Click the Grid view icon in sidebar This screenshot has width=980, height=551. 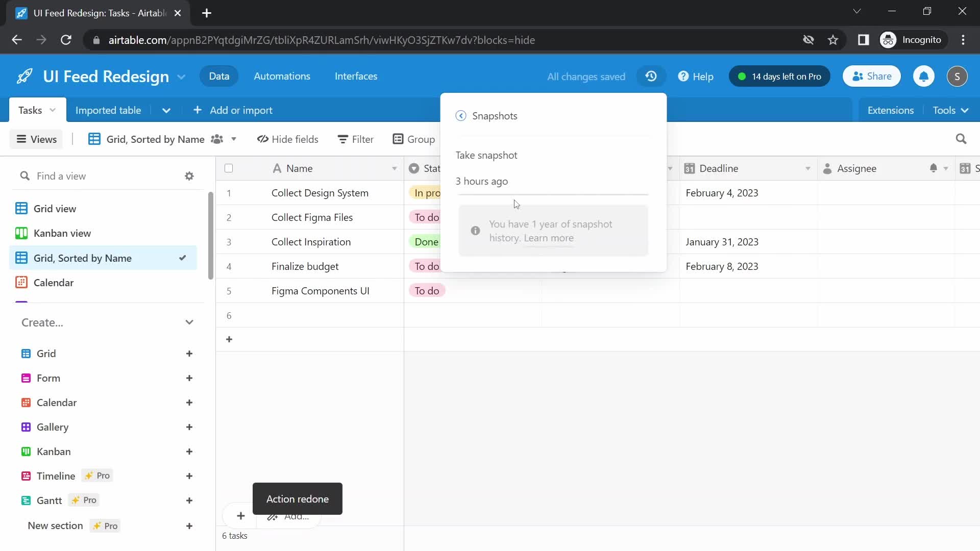[22, 208]
